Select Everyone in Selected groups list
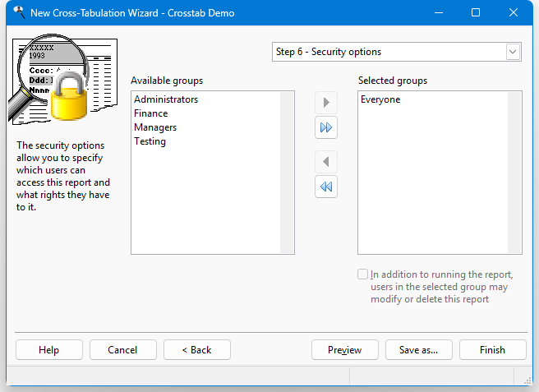The width and height of the screenshot is (539, 392). [x=380, y=99]
